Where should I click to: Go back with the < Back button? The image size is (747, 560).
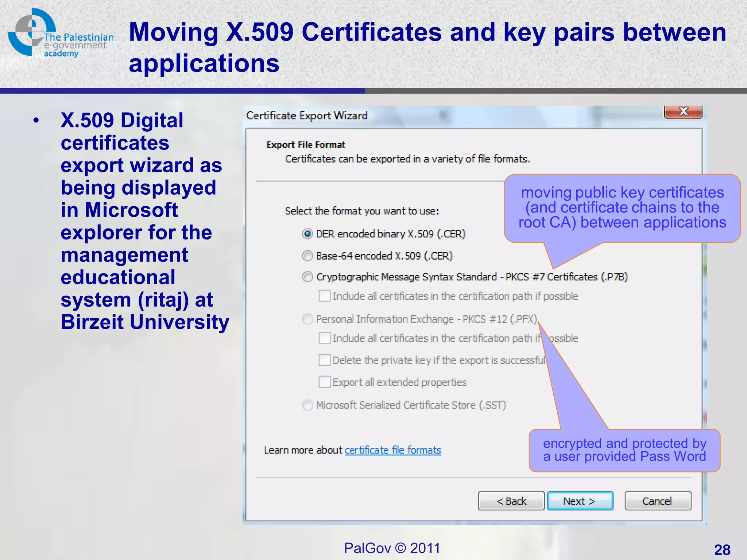tap(511, 501)
